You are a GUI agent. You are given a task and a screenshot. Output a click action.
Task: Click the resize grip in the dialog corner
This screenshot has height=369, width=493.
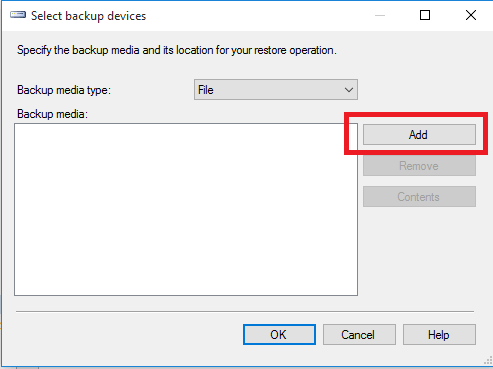pos(488,361)
